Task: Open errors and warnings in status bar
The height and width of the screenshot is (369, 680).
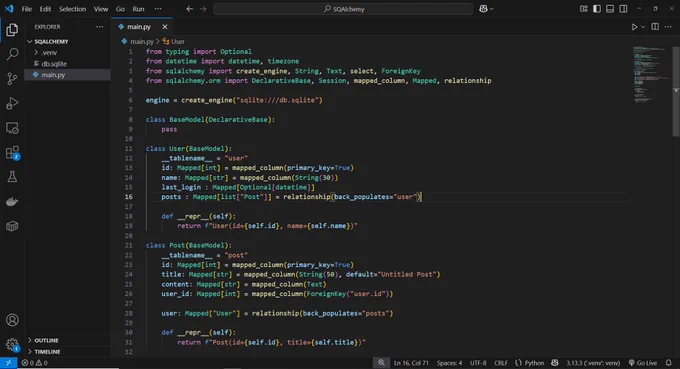Action: tap(35, 363)
